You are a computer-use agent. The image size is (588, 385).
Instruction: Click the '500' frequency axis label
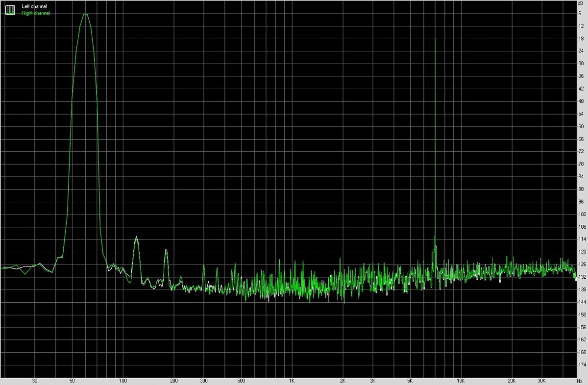(241, 381)
